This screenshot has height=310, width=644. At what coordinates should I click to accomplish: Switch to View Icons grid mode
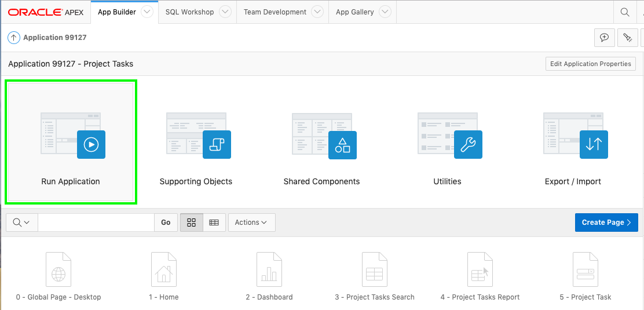192,223
